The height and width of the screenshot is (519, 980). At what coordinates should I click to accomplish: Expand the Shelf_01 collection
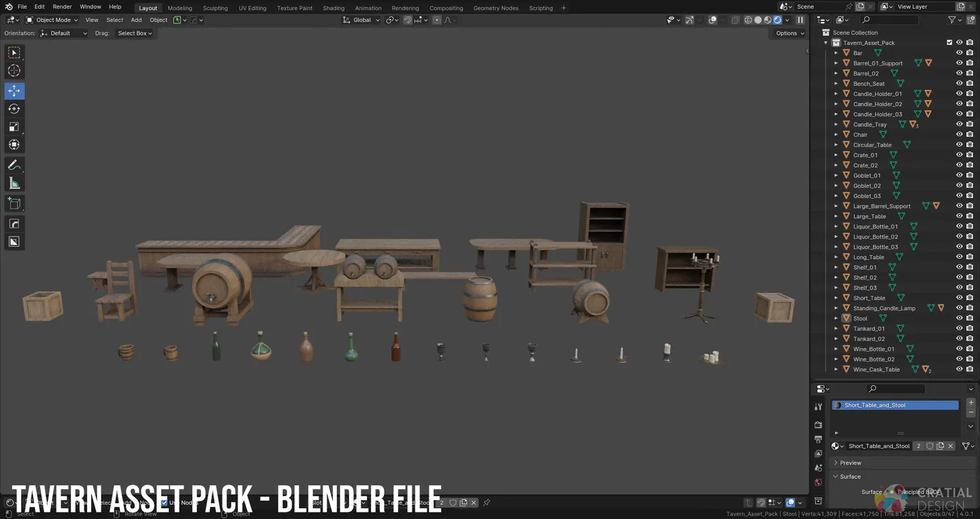[x=836, y=267]
